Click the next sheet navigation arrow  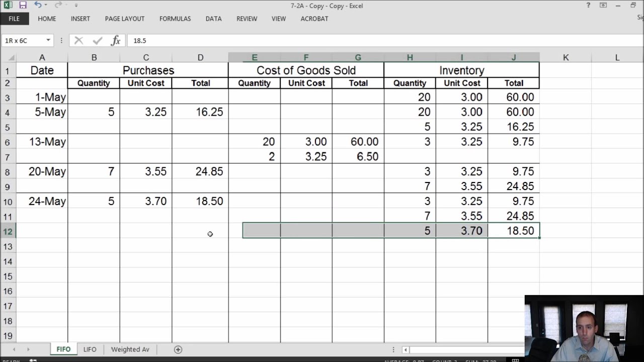click(x=28, y=349)
